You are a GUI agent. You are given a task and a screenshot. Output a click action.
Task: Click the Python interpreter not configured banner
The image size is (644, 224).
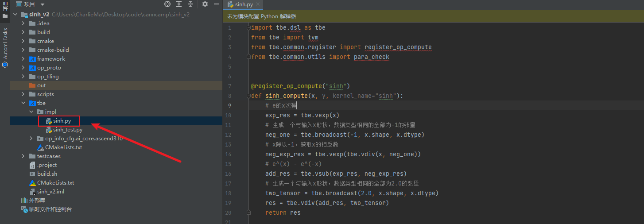(x=261, y=16)
